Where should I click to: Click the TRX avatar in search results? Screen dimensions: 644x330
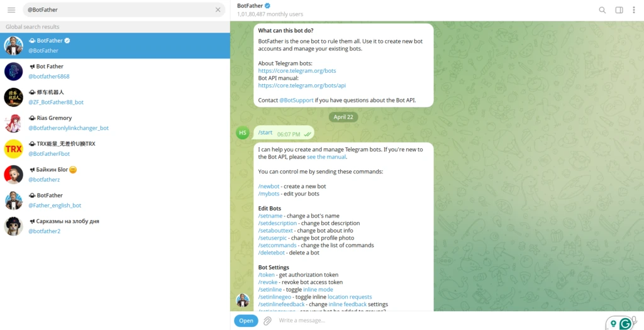click(14, 148)
